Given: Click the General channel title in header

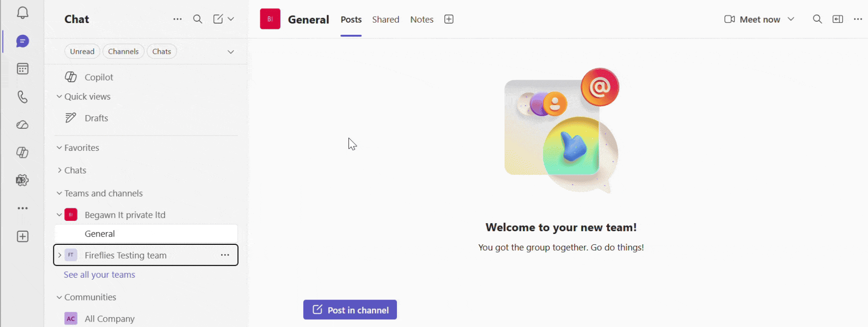Looking at the screenshot, I should [309, 19].
